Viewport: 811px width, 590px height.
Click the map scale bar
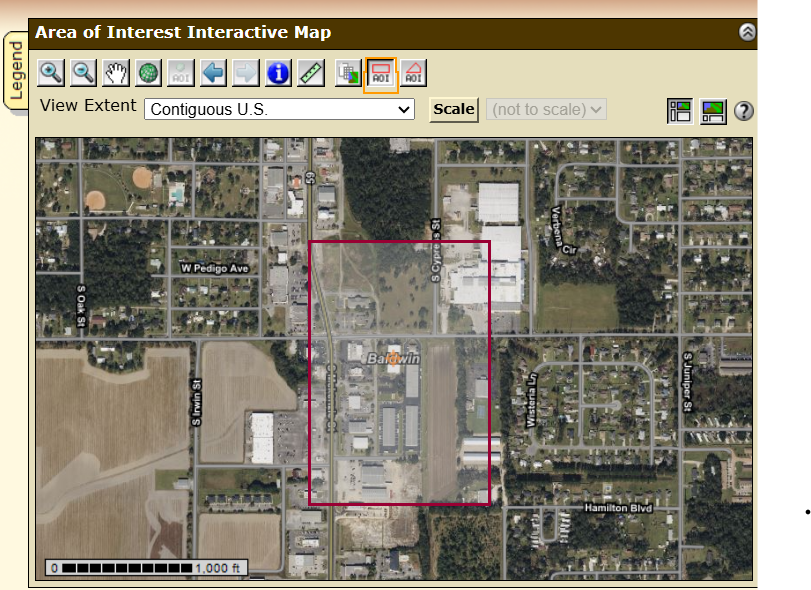tap(146, 568)
